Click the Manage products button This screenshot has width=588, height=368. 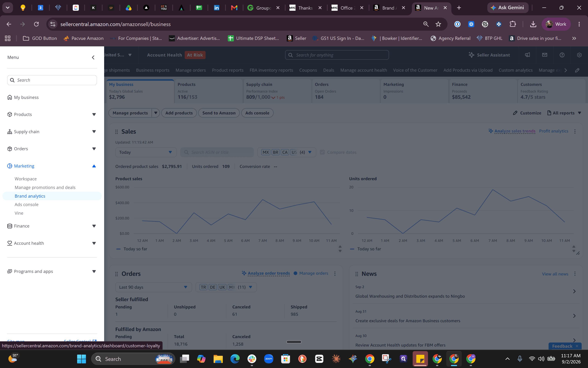click(x=130, y=113)
